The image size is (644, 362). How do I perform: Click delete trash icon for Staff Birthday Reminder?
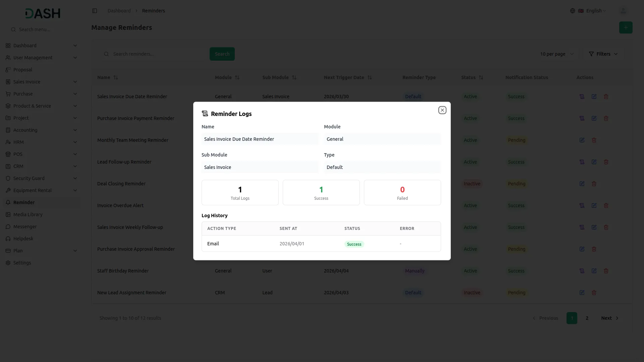pos(606,270)
